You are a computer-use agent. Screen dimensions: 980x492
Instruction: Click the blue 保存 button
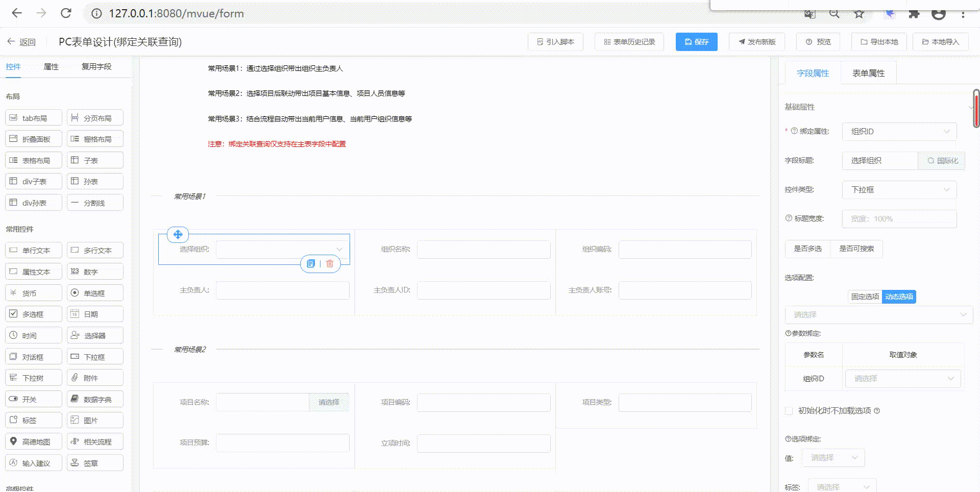pyautogui.click(x=696, y=42)
